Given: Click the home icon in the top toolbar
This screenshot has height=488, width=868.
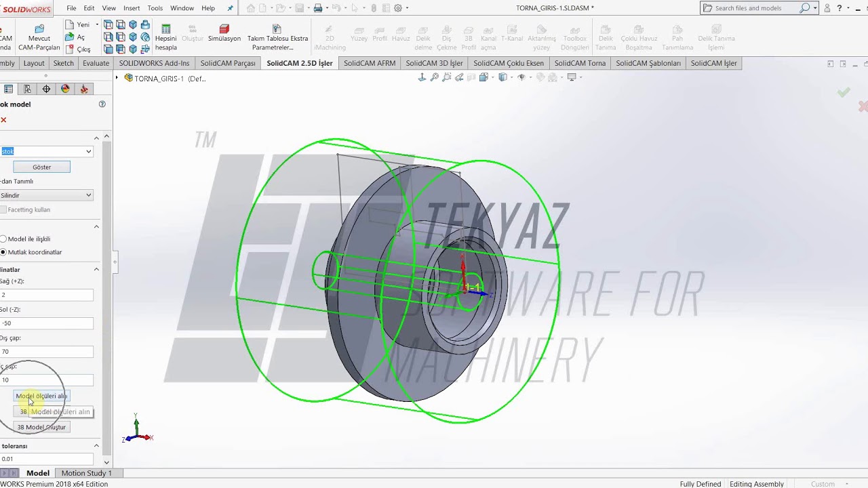Looking at the screenshot, I should click(251, 8).
